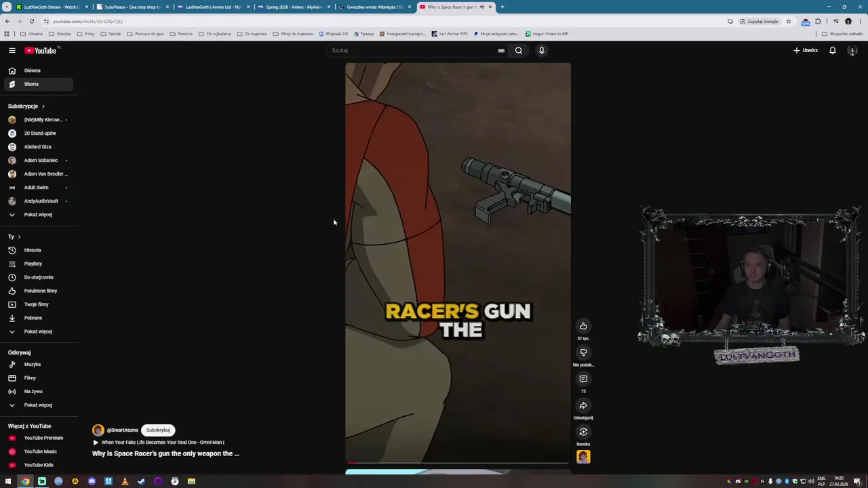Click the search magnifier button
This screenshot has width=868, height=488.
[518, 50]
